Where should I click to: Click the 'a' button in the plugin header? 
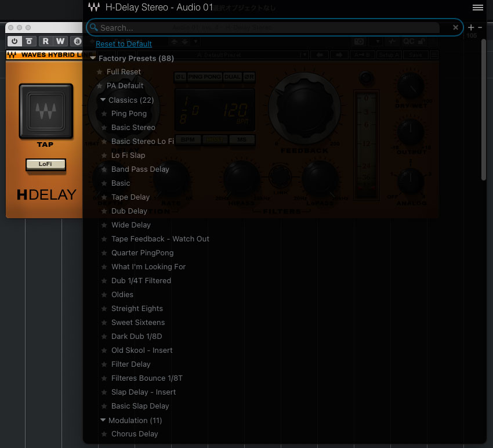[x=77, y=41]
